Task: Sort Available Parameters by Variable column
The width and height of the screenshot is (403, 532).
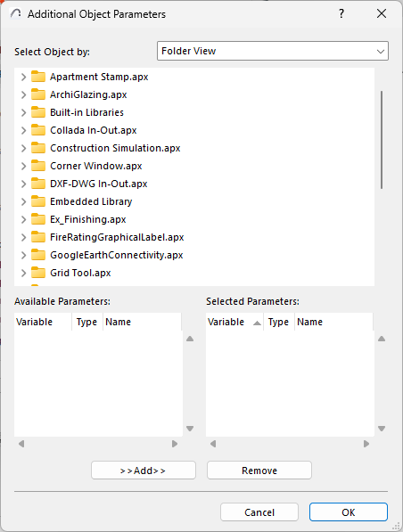Action: point(43,322)
